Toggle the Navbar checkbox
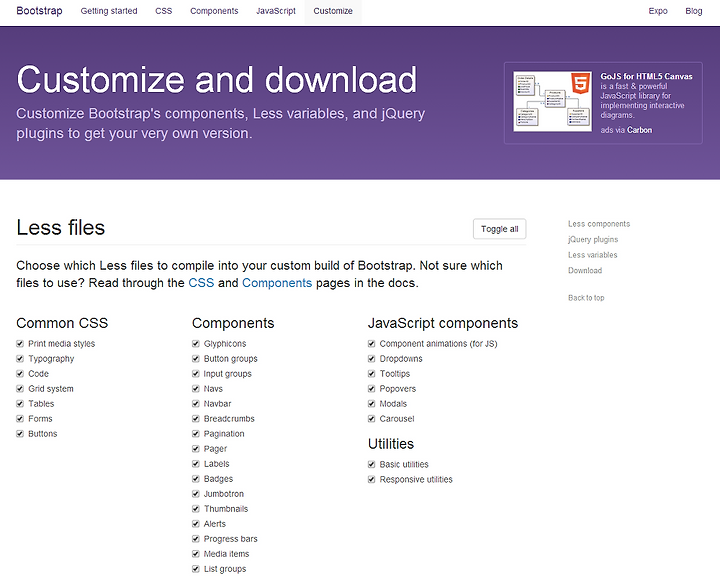The height and width of the screenshot is (576, 720). point(196,403)
